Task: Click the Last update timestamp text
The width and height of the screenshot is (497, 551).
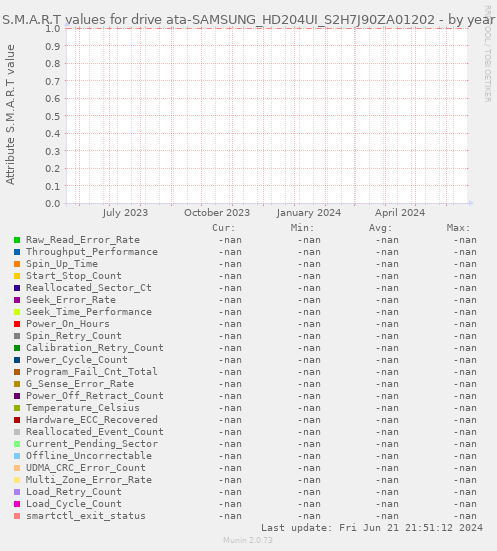Action: point(372,528)
